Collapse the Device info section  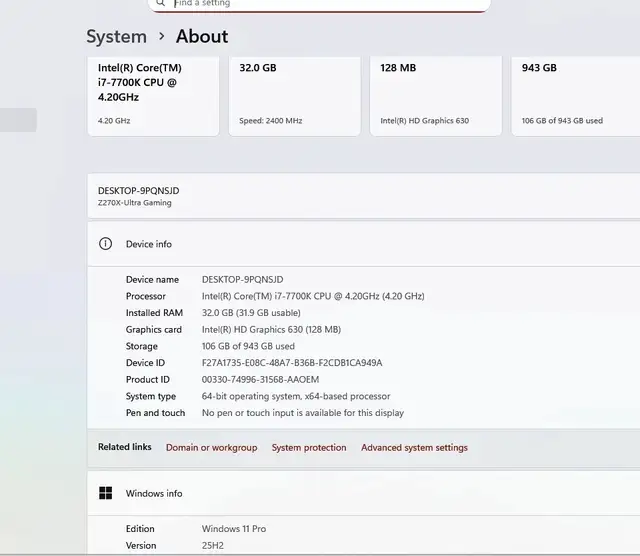click(364, 244)
